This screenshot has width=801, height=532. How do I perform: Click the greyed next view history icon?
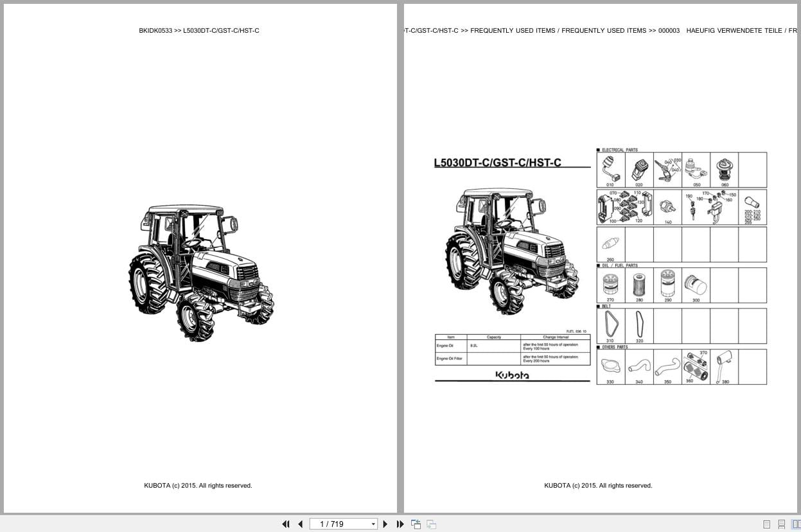tap(431, 524)
